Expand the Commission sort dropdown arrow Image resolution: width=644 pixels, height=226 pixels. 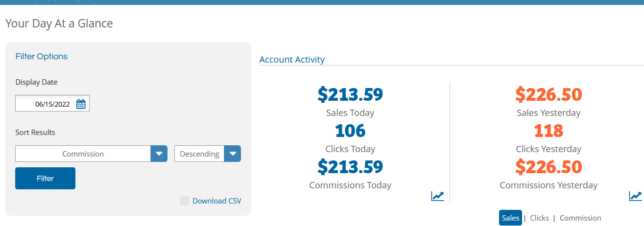coord(159,154)
